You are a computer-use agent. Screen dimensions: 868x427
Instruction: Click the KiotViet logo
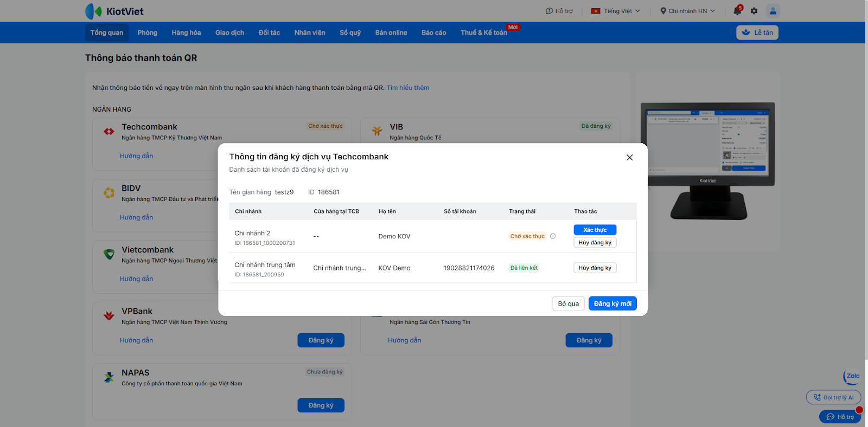point(114,11)
